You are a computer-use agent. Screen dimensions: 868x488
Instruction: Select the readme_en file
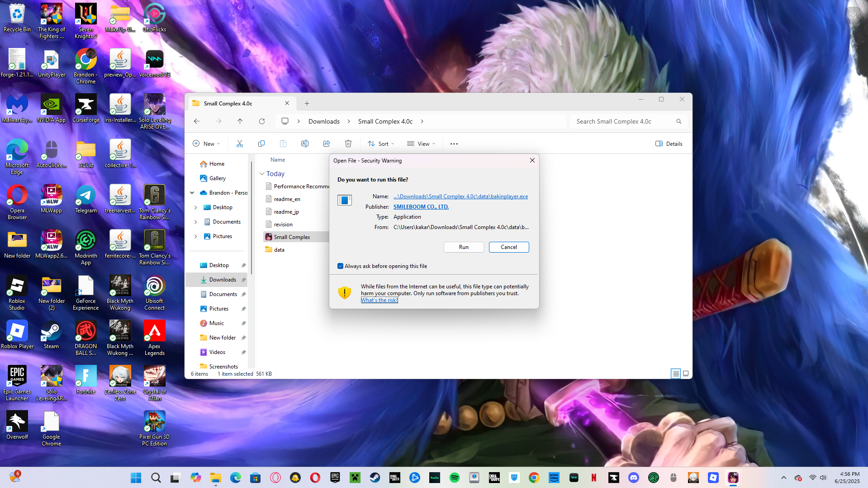click(x=287, y=199)
